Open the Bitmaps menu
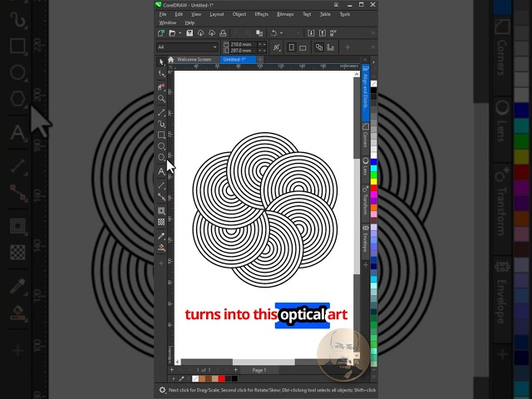The height and width of the screenshot is (399, 532). coord(285,14)
